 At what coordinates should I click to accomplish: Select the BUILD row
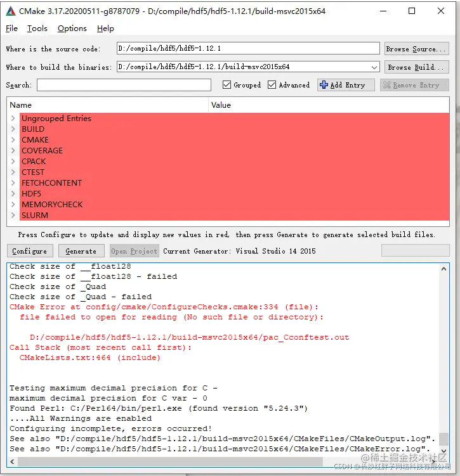coord(234,129)
